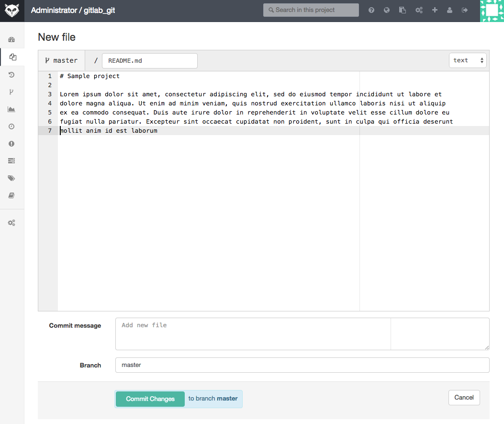The width and height of the screenshot is (504, 424).
Task: Open the text encoding dropdown
Action: [x=468, y=60]
